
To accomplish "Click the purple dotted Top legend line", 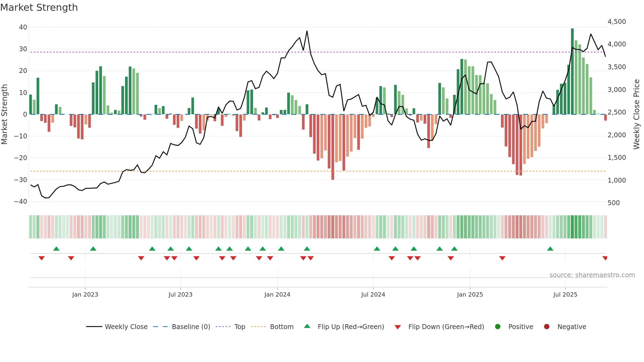I will (223, 327).
